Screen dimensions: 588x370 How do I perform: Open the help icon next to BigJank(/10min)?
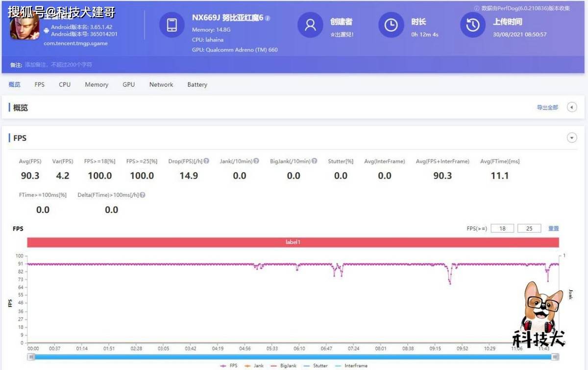[x=314, y=161]
